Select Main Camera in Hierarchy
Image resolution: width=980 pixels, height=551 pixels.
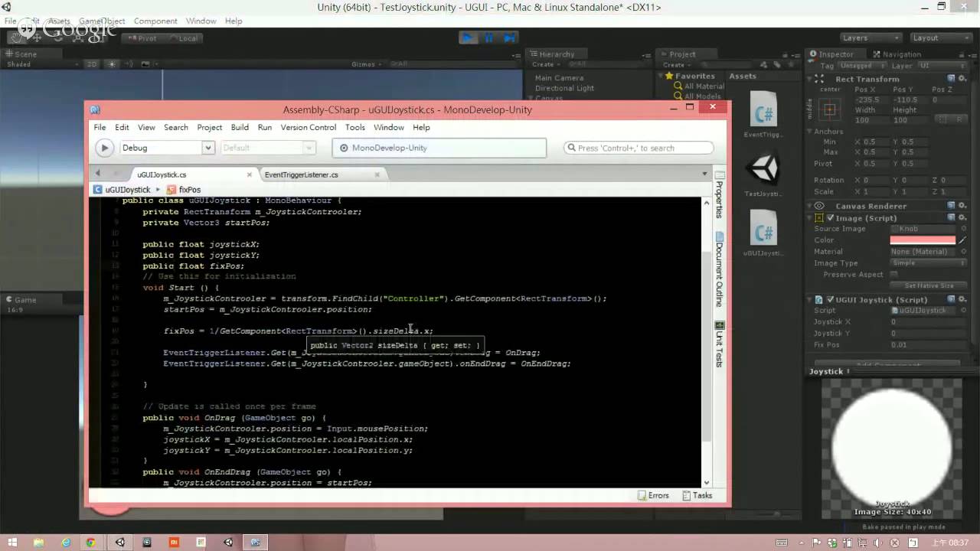click(559, 78)
